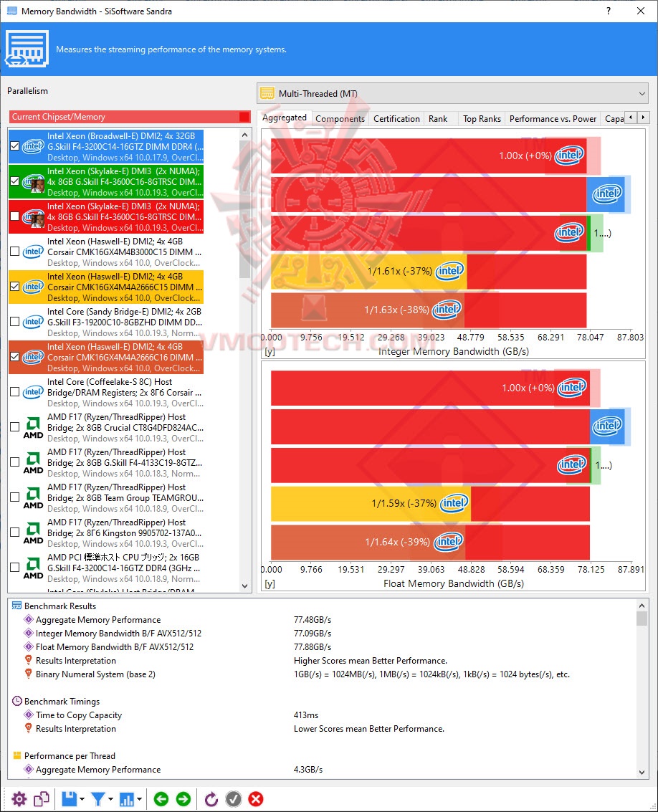Open the options gear in bottom toolbar
The image size is (658, 812).
pyautogui.click(x=19, y=799)
